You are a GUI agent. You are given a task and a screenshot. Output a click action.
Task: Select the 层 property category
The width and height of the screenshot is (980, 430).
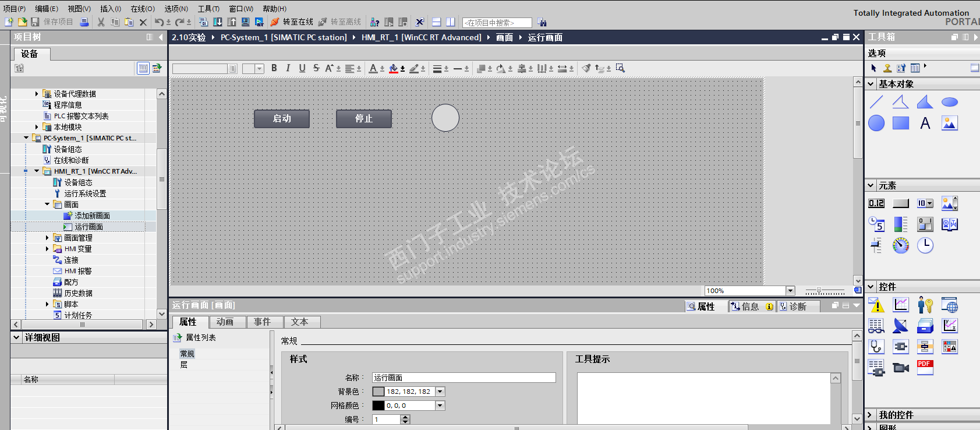[184, 365]
